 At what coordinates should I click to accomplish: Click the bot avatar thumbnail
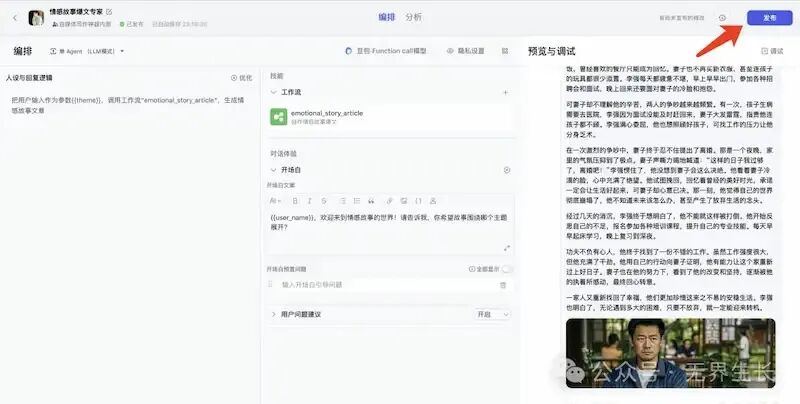pos(36,18)
